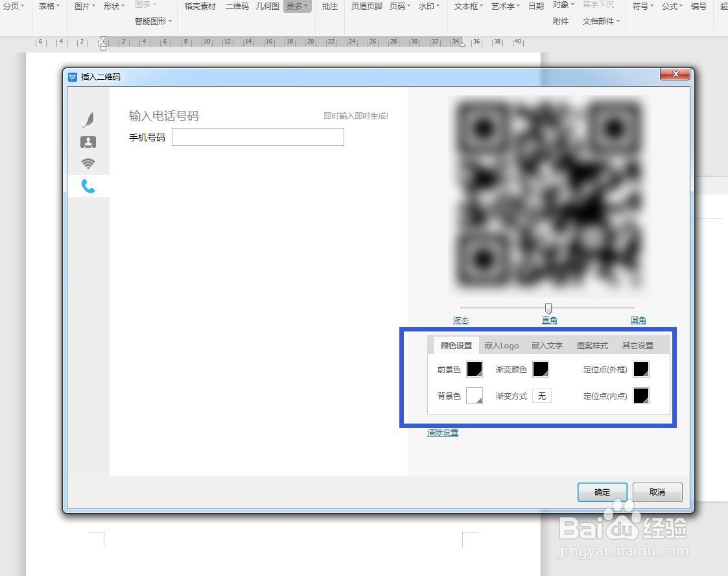Open the 渐变方式 dropdown showing 无

542,396
